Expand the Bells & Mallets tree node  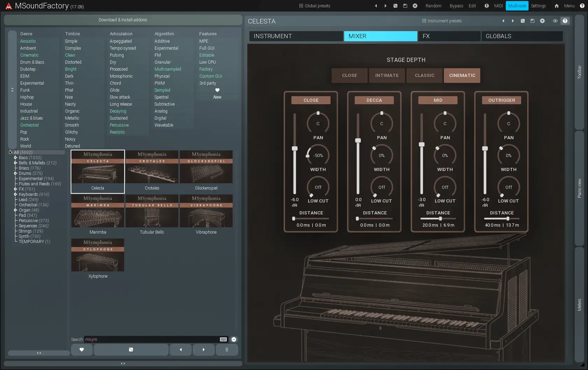(x=15, y=163)
